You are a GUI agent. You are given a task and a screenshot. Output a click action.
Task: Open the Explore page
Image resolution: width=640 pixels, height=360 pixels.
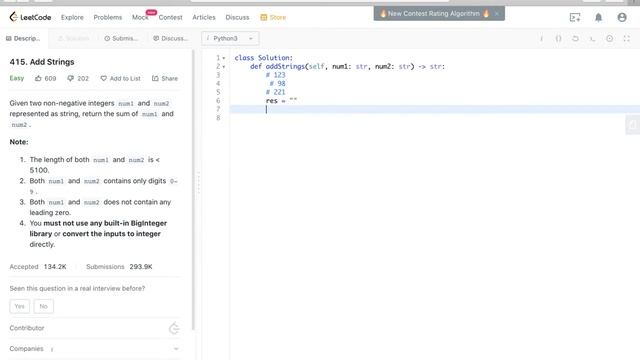[72, 17]
